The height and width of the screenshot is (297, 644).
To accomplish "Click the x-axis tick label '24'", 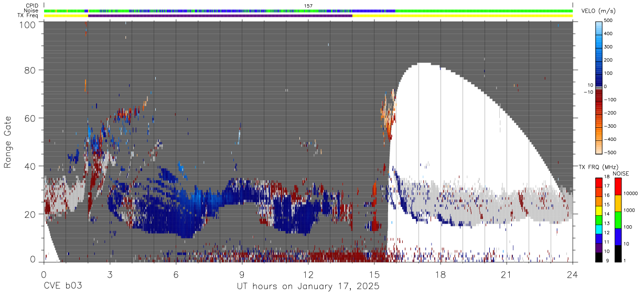I will click(x=573, y=274).
